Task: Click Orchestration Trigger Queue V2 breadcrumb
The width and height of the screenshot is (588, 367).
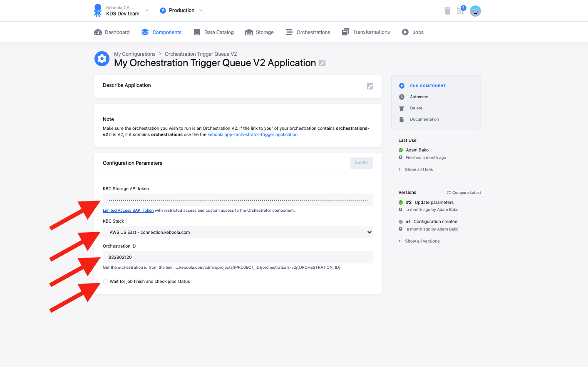Action: click(x=201, y=54)
